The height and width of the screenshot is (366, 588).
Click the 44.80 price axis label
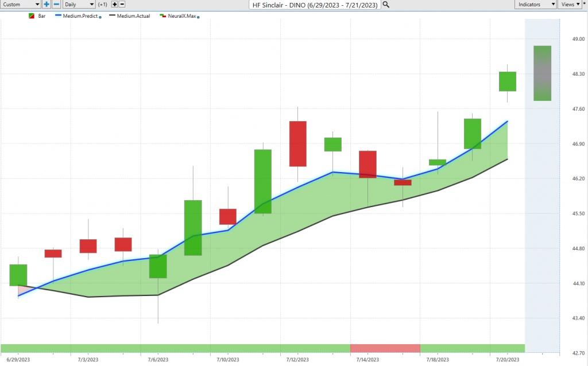click(x=578, y=248)
